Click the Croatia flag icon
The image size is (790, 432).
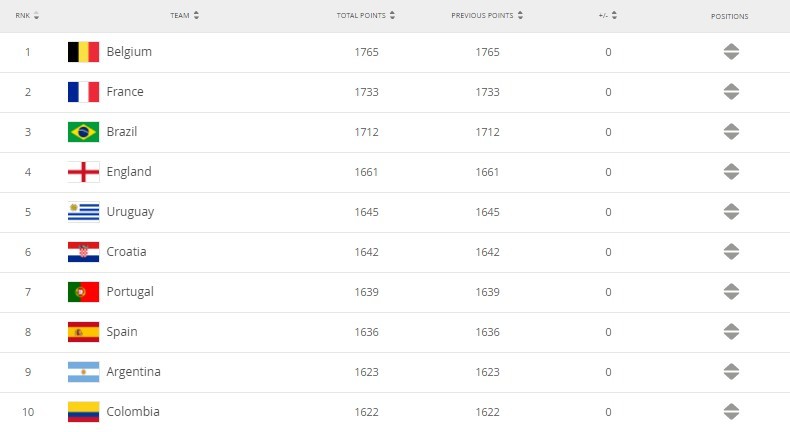(x=83, y=252)
